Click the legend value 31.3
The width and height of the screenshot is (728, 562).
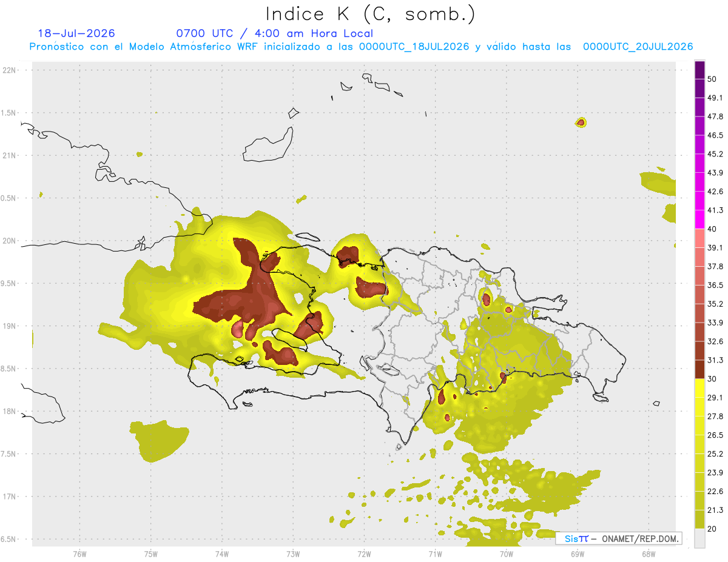(x=715, y=360)
